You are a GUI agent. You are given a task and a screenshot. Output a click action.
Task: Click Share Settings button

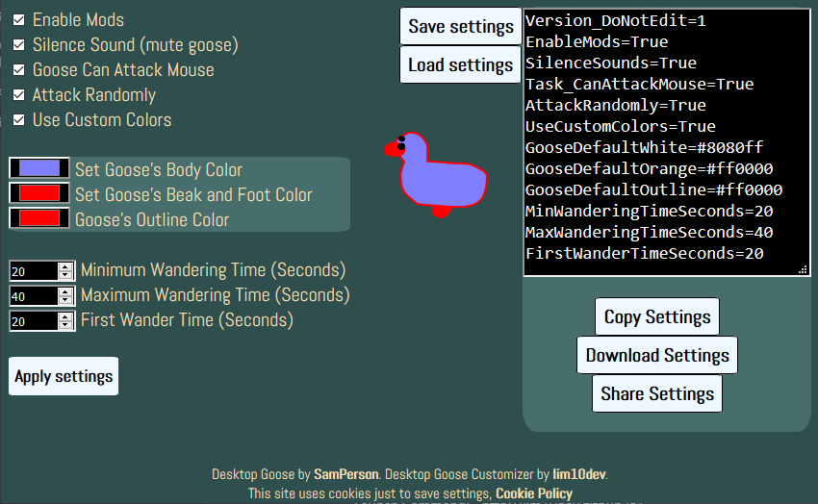(657, 394)
